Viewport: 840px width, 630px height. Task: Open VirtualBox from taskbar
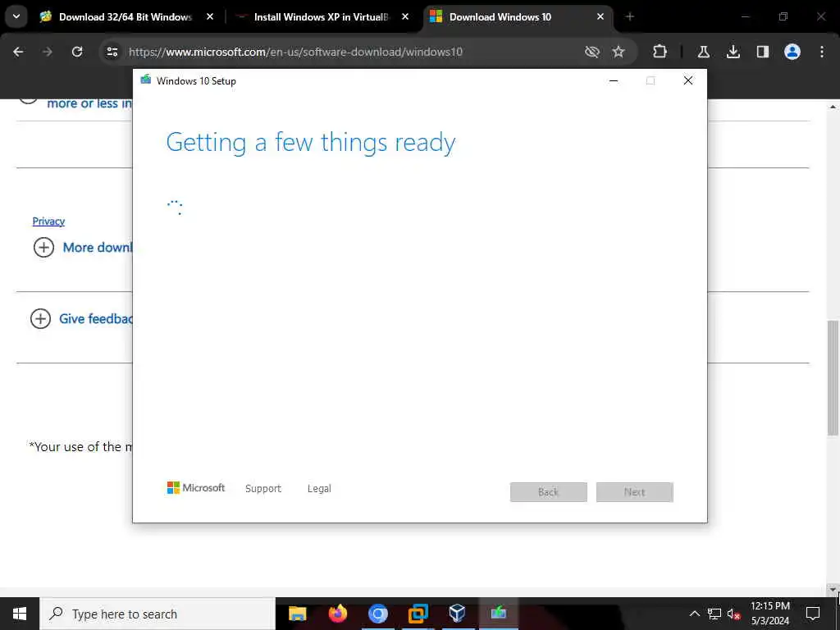(458, 614)
